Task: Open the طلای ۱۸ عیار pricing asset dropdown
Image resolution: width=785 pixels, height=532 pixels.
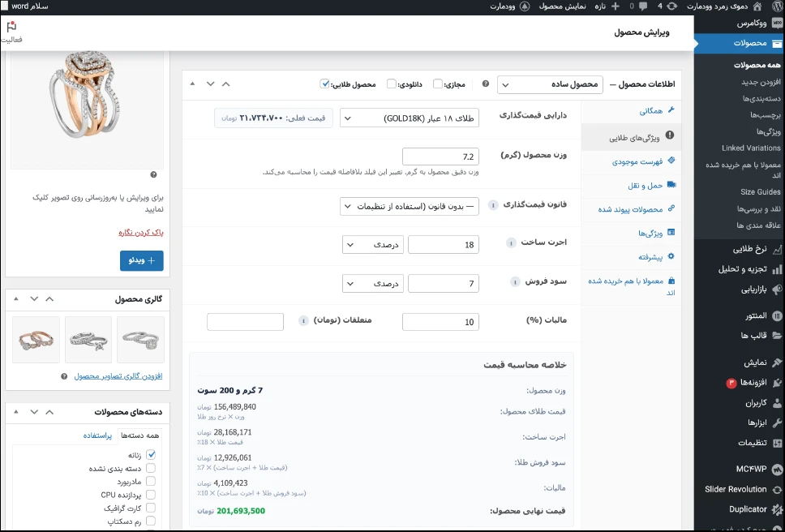Action: point(409,118)
